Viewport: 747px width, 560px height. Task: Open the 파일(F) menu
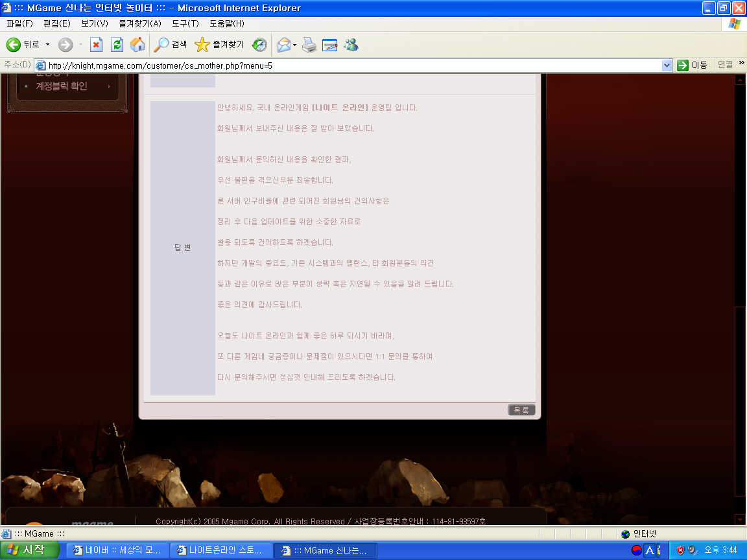(x=19, y=23)
